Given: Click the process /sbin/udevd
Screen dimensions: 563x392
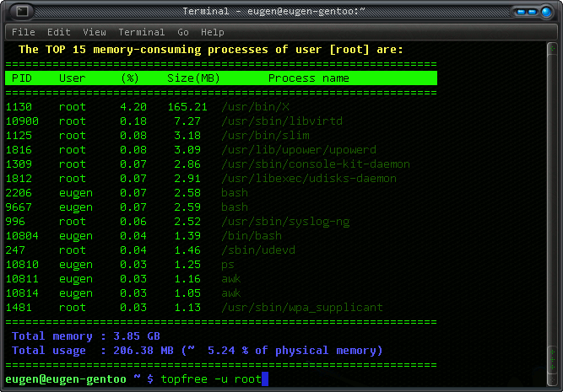Looking at the screenshot, I should (x=258, y=250).
